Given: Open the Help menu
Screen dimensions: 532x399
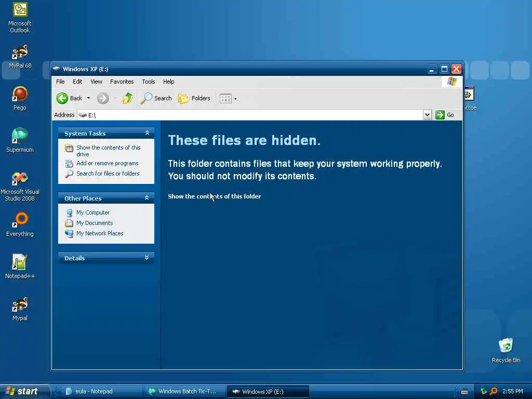Looking at the screenshot, I should pyautogui.click(x=169, y=82).
